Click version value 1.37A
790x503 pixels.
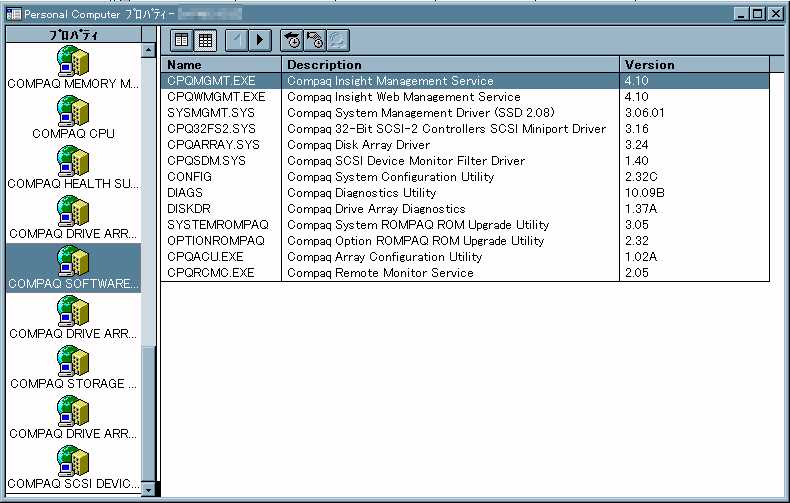641,209
